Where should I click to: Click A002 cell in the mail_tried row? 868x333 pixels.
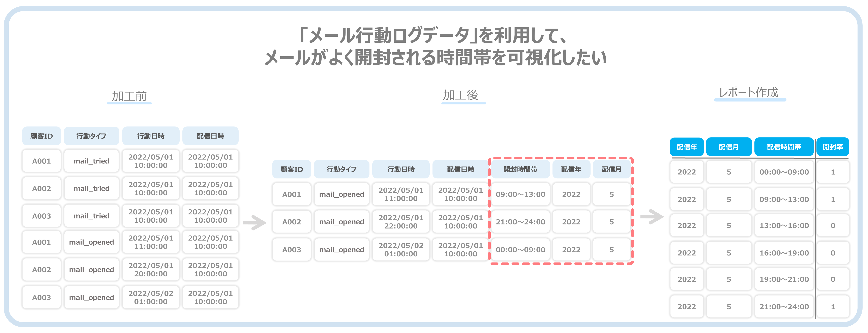pos(41,188)
